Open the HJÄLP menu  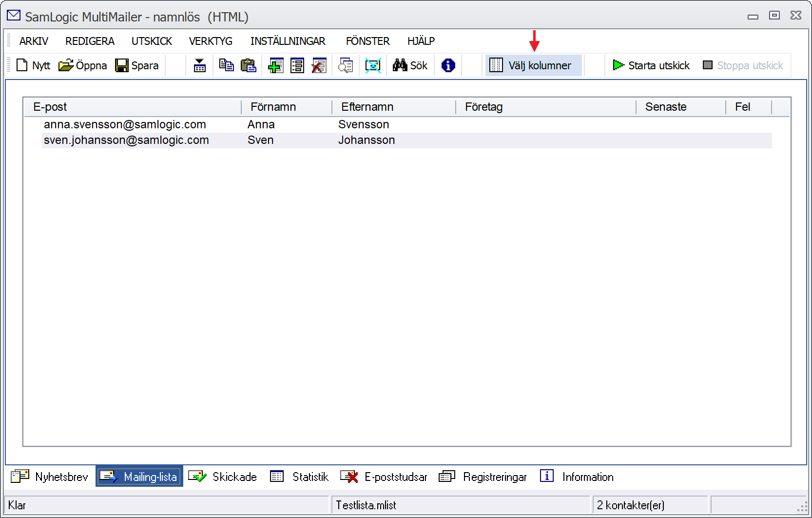(x=421, y=41)
